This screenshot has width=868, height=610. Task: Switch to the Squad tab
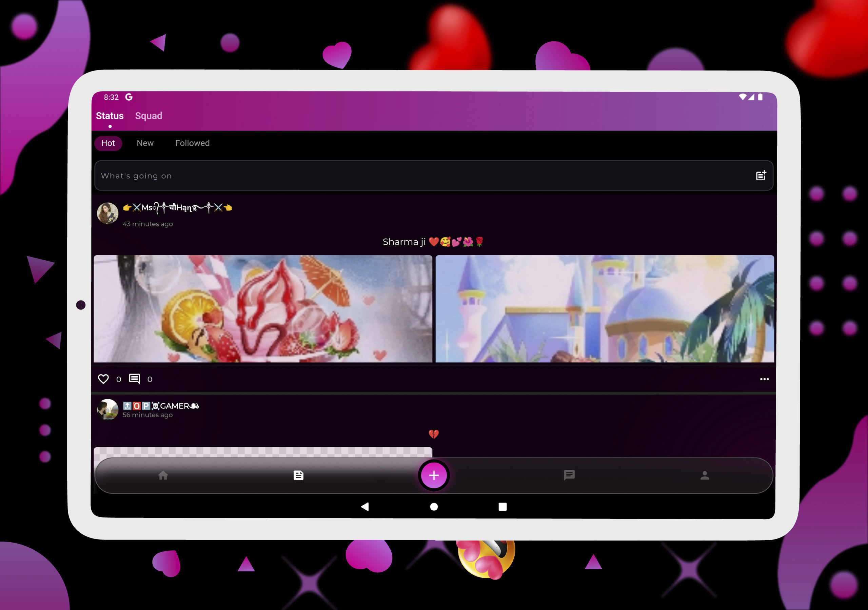(x=149, y=116)
